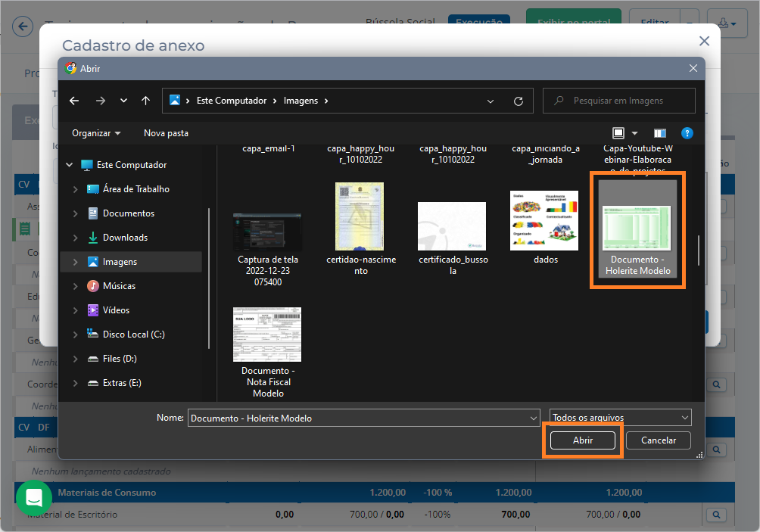The image size is (760, 532).
Task: Click the Abrir button
Action: coord(583,440)
